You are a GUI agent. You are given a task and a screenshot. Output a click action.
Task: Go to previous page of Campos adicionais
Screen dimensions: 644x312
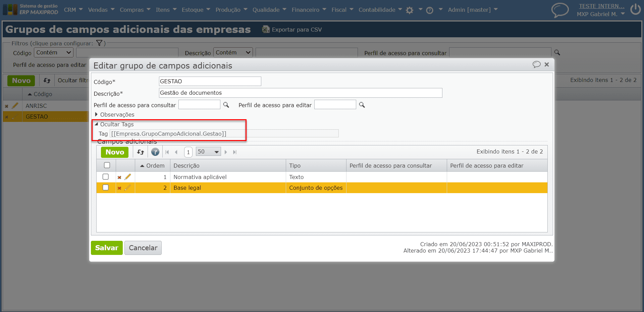(x=176, y=152)
